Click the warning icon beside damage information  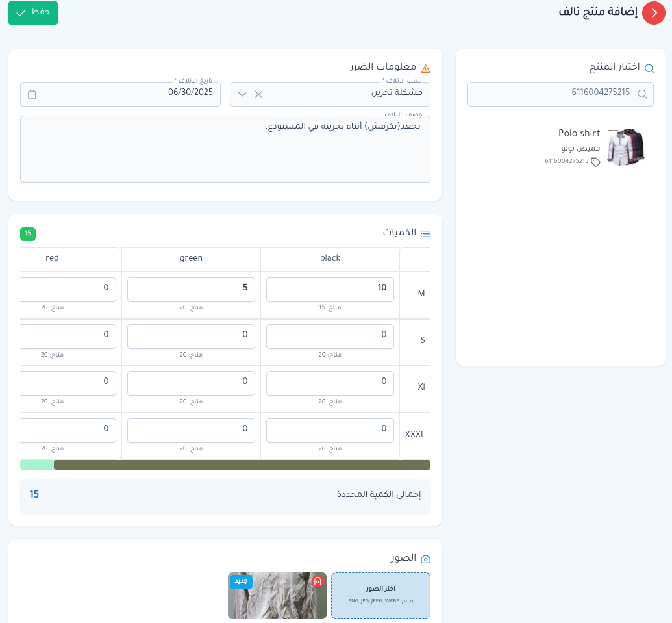click(x=426, y=68)
